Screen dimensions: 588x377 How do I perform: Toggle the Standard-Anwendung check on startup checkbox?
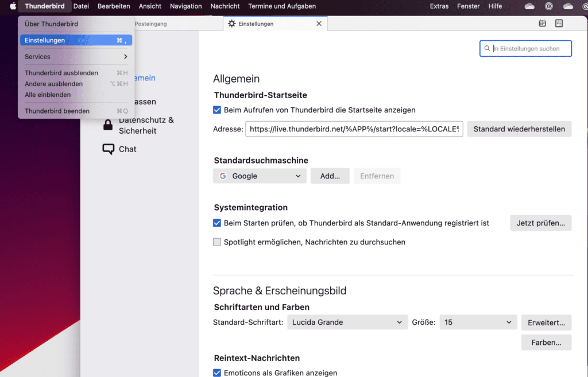(x=217, y=223)
